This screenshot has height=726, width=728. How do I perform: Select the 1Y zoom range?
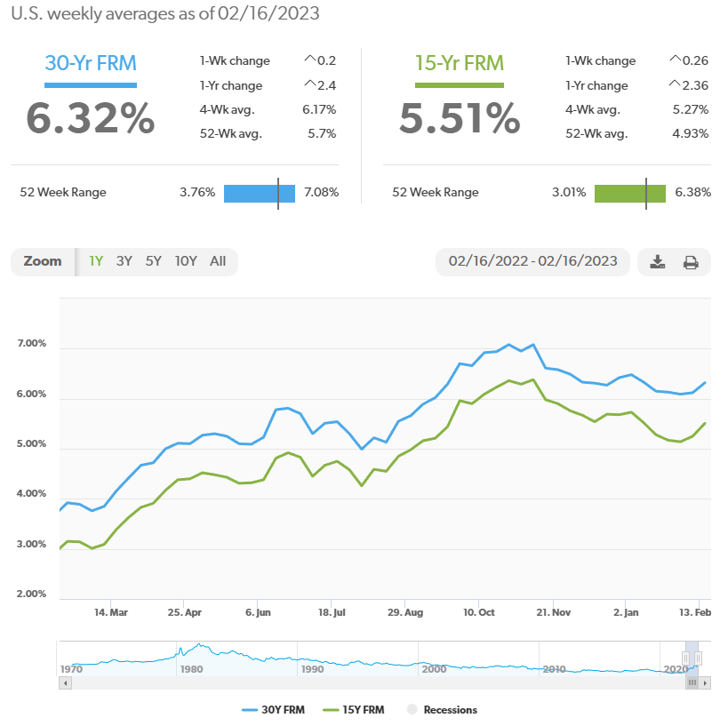(x=96, y=261)
